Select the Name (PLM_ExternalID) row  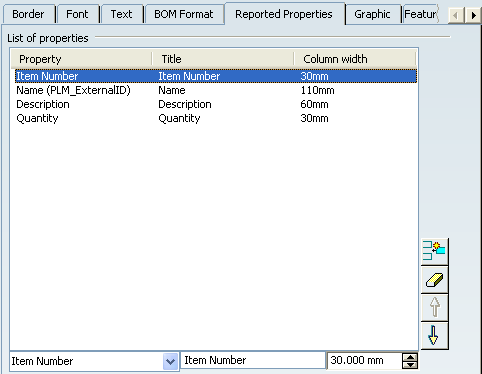(216, 90)
